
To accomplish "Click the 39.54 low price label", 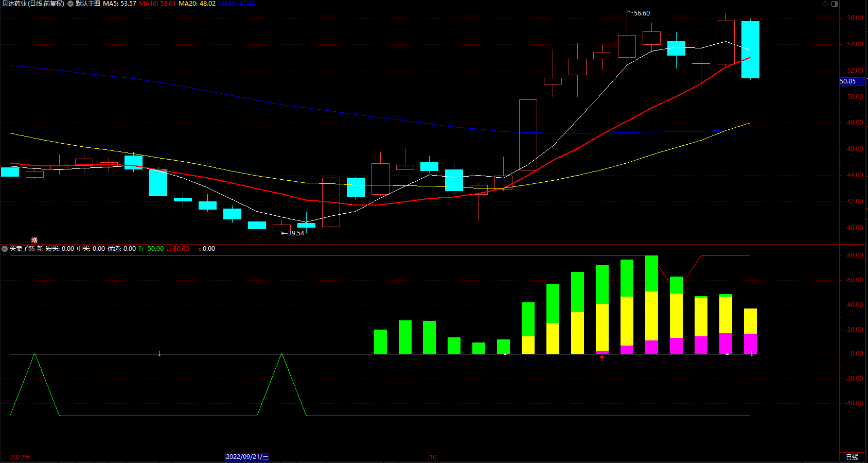I will tap(296, 233).
